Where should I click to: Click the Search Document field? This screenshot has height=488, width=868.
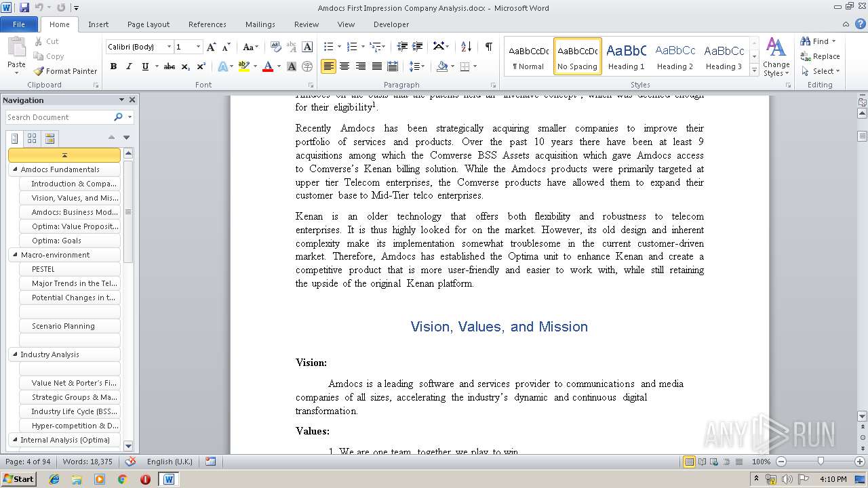[x=58, y=117]
